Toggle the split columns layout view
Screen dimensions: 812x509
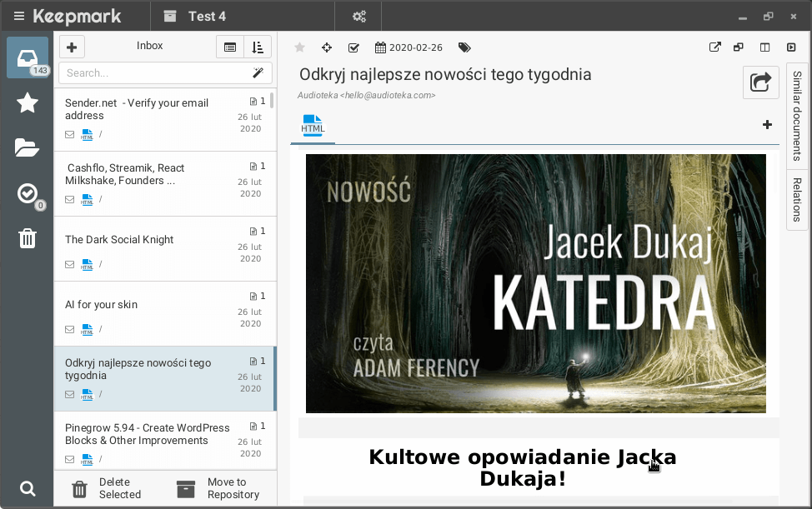coord(765,47)
